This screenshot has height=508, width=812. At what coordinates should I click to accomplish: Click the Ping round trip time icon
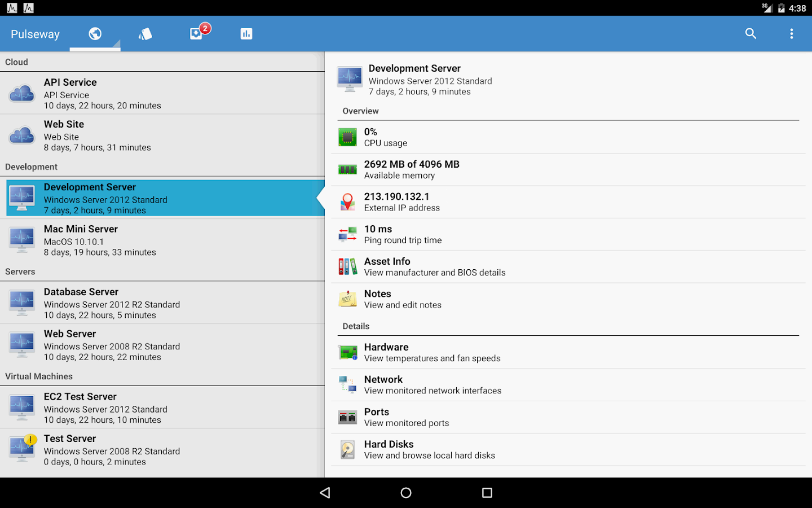(x=348, y=234)
